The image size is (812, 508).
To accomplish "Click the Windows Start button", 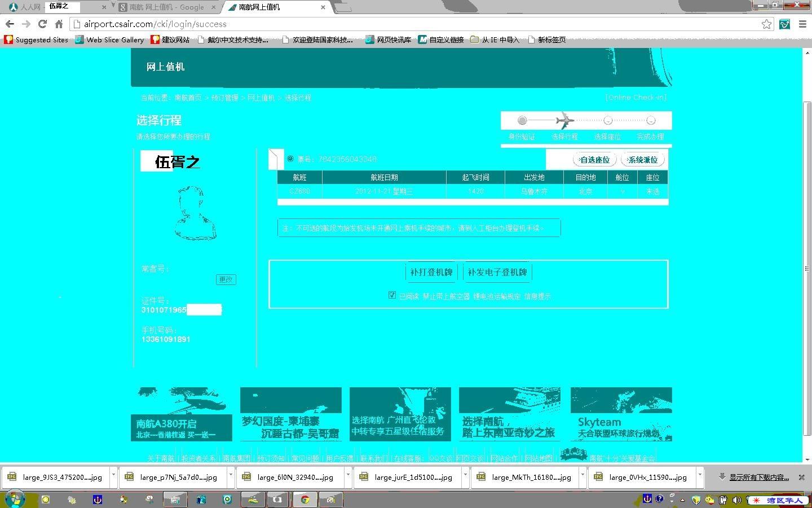I will (15, 499).
